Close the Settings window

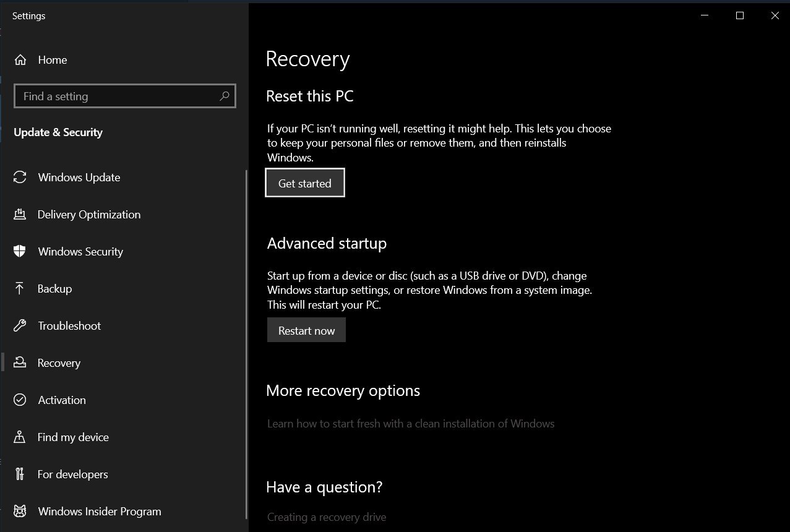[x=775, y=16]
